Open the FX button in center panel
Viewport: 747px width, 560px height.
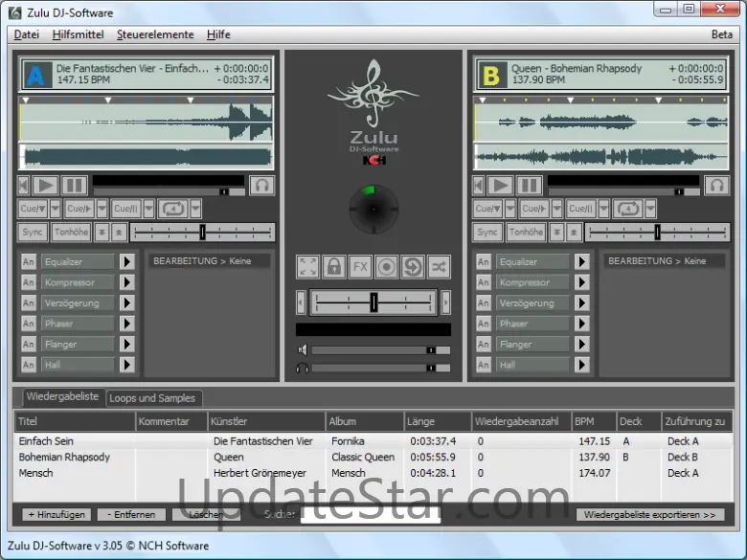pyautogui.click(x=360, y=267)
